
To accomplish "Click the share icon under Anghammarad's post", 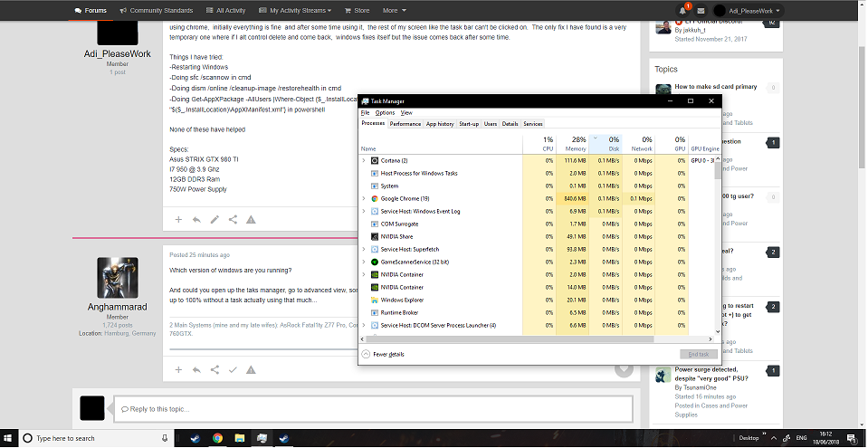I will (x=215, y=370).
